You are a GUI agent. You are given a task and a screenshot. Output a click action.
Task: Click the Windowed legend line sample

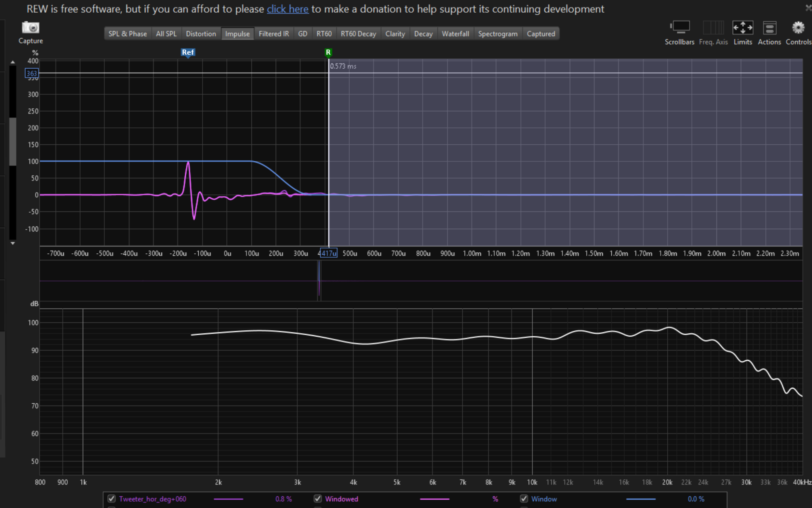(435, 499)
